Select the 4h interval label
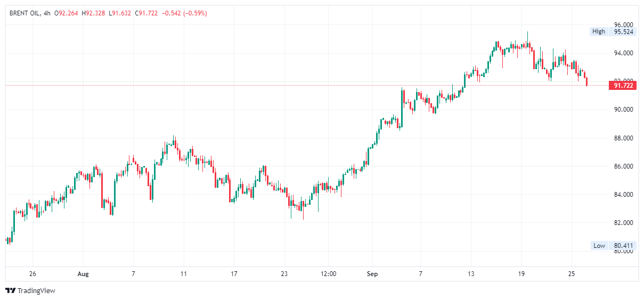The width and height of the screenshot is (644, 300). pos(46,13)
